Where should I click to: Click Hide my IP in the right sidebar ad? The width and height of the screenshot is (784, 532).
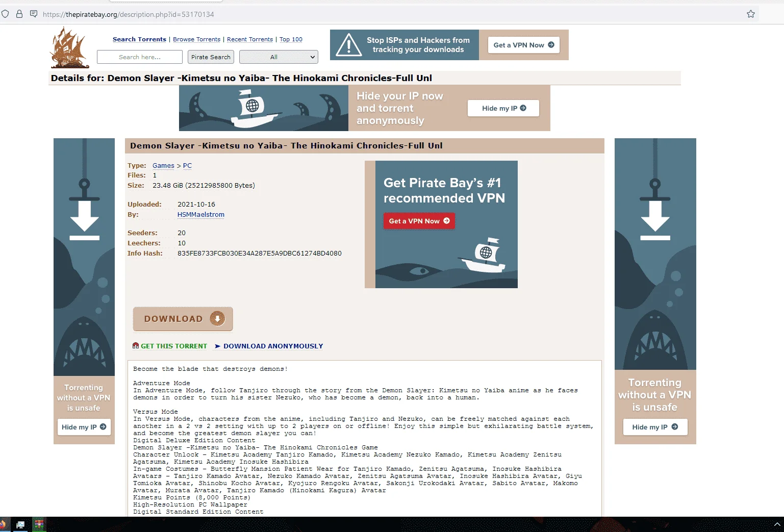coord(655,427)
